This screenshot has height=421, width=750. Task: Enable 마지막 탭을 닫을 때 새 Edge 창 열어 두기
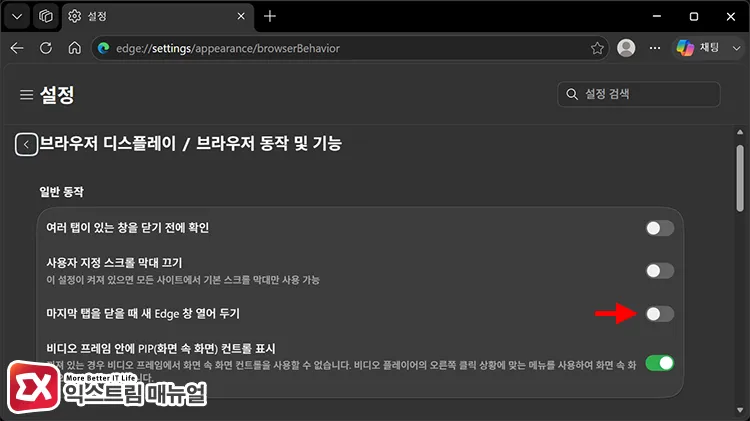660,314
